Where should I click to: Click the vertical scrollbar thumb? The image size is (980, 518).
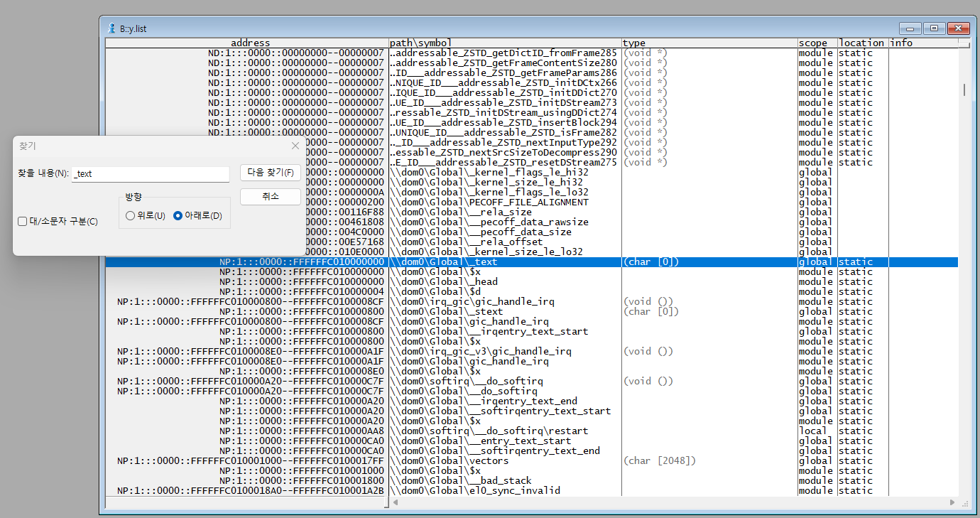point(964,90)
